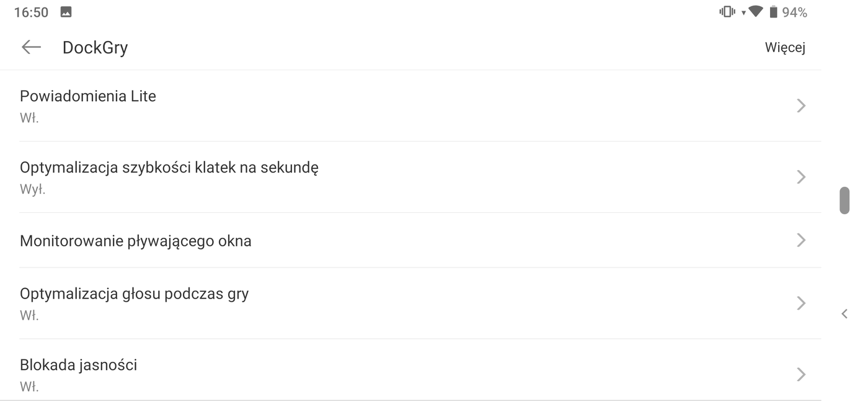Open Monitorowanie pływającego okna
Screen dimensions: 868x401
(136, 241)
